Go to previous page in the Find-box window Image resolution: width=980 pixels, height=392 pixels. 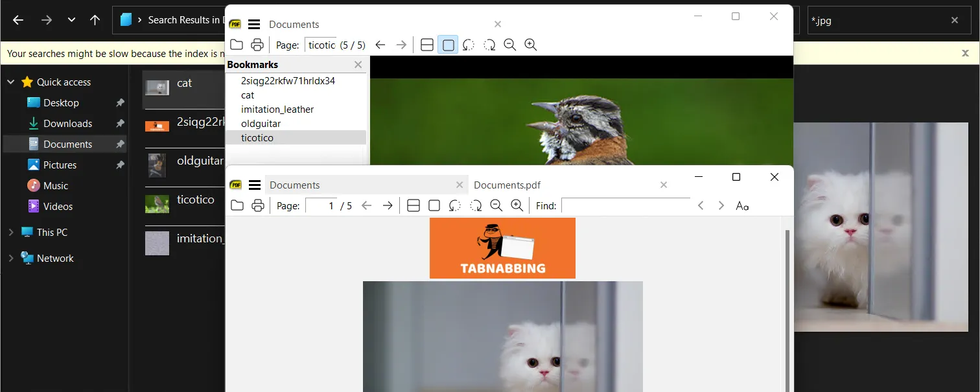(x=367, y=205)
